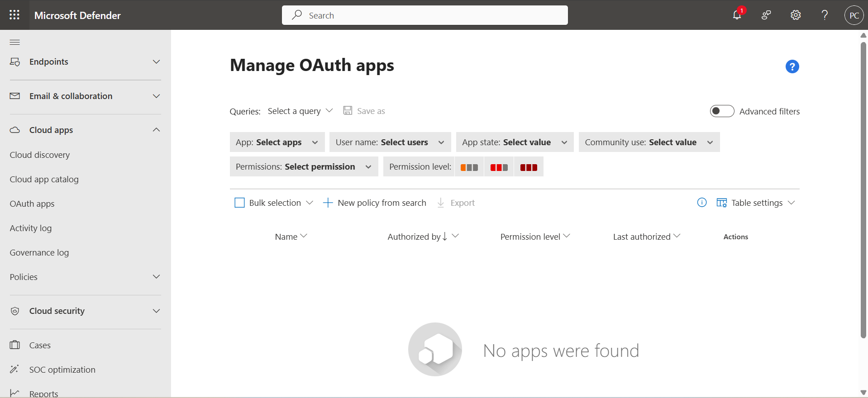Image resolution: width=868 pixels, height=398 pixels.
Task: Go to OAuth apps
Action: pyautogui.click(x=32, y=204)
